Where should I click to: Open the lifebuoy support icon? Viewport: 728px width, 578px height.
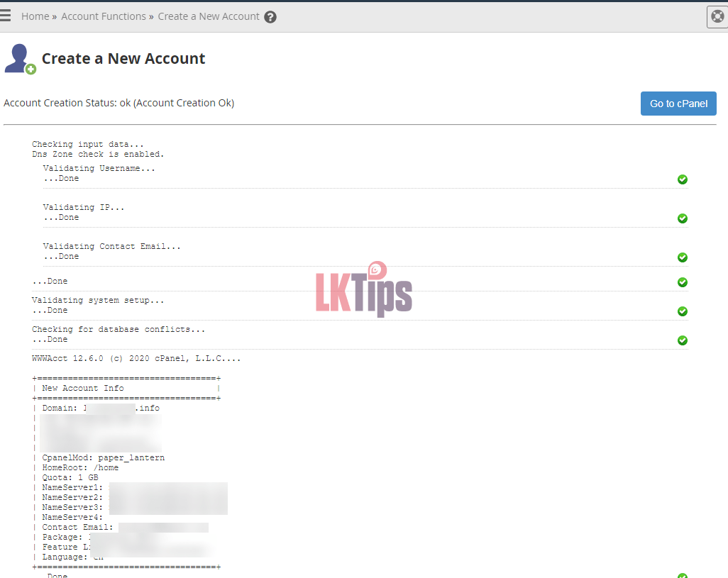pos(717,16)
